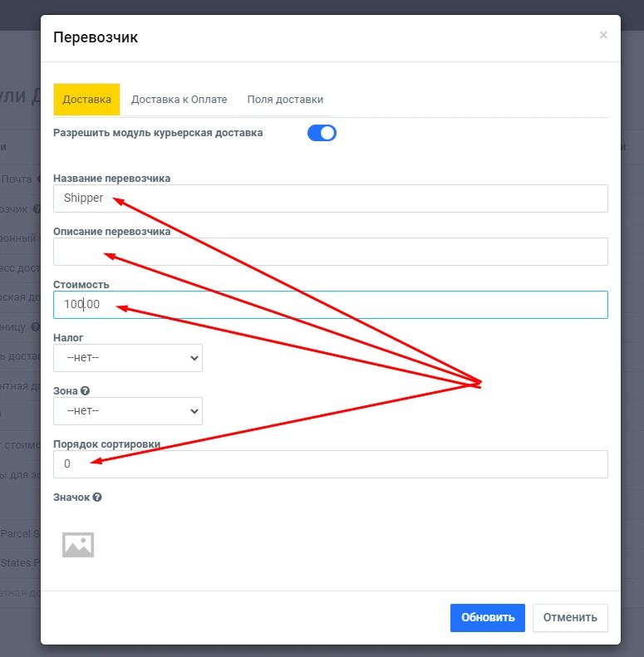Click the Перевозчик dialog title

96,37
